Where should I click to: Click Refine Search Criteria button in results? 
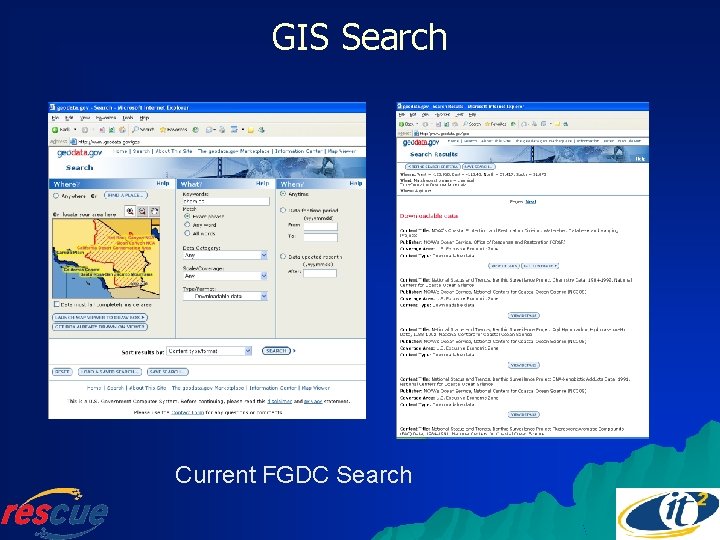tap(433, 166)
